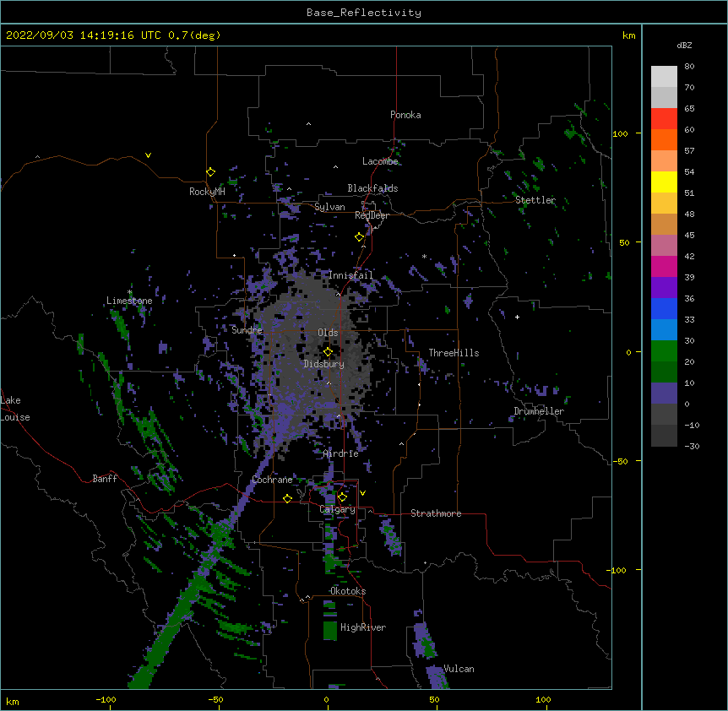Click the Sundre label
The height and width of the screenshot is (711, 728).
pos(247,330)
